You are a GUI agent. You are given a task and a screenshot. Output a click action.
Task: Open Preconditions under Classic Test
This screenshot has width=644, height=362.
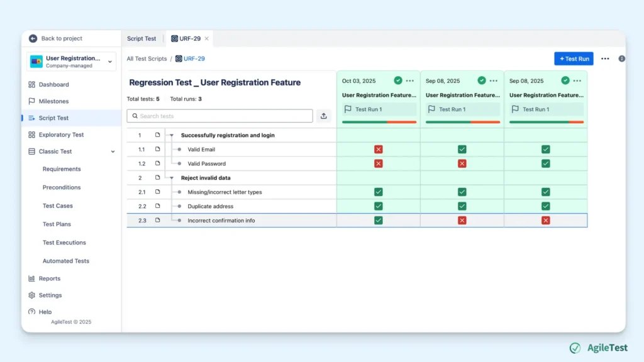[x=62, y=187]
